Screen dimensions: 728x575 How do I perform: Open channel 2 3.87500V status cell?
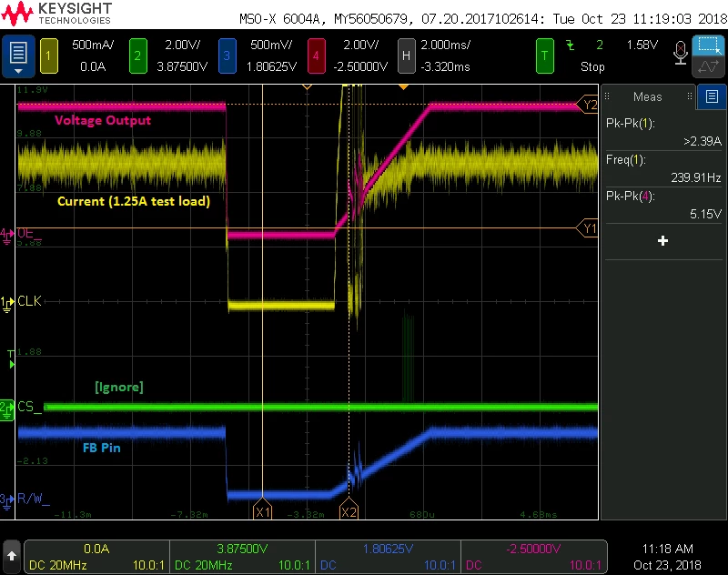pos(242,557)
